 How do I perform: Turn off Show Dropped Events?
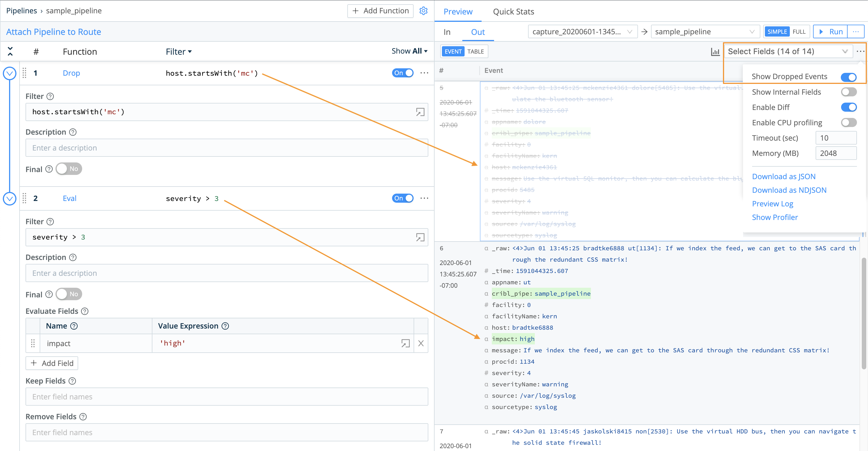(x=848, y=77)
